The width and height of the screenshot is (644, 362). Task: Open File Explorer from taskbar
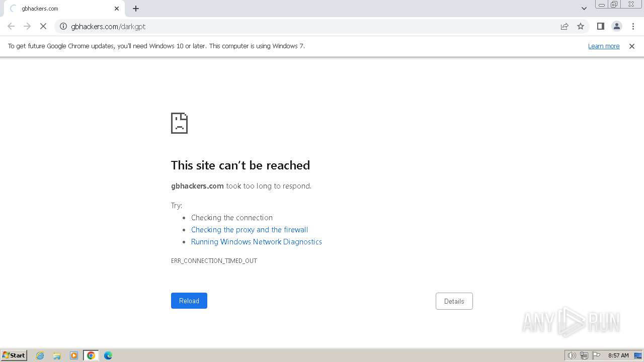[x=57, y=355]
